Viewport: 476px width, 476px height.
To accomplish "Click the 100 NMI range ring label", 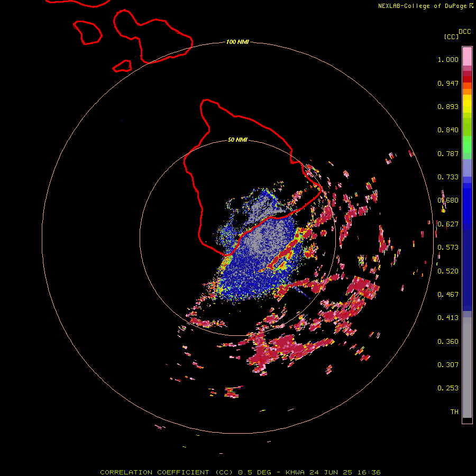I will (x=237, y=42).
